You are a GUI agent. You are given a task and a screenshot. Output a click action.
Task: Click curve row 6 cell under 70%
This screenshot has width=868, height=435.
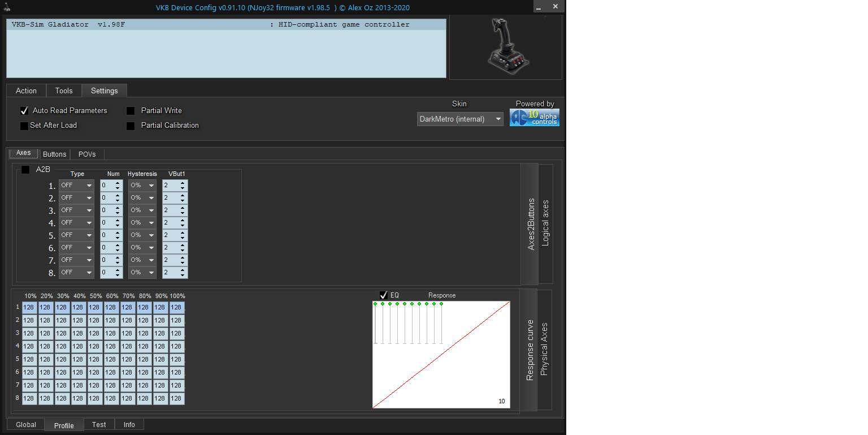click(x=128, y=373)
